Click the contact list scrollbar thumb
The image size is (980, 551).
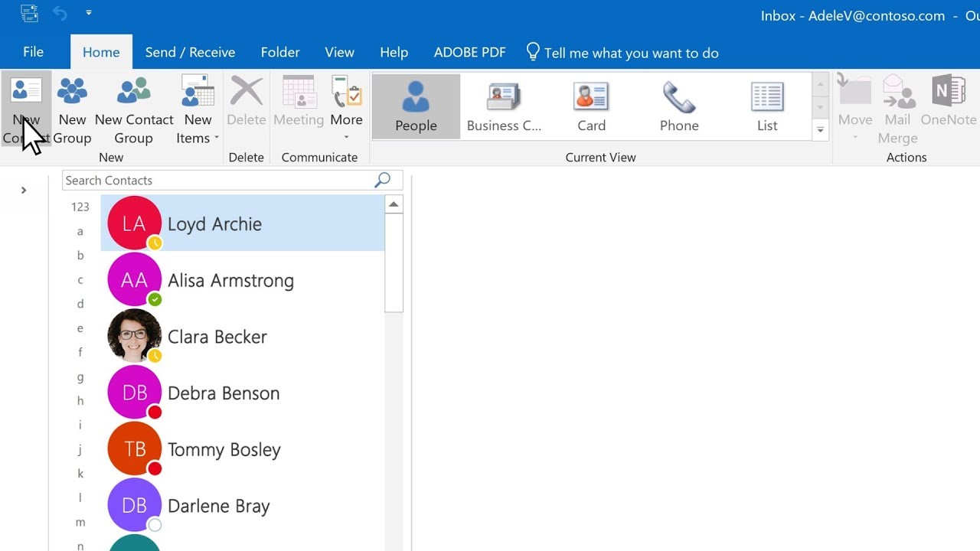click(x=394, y=262)
